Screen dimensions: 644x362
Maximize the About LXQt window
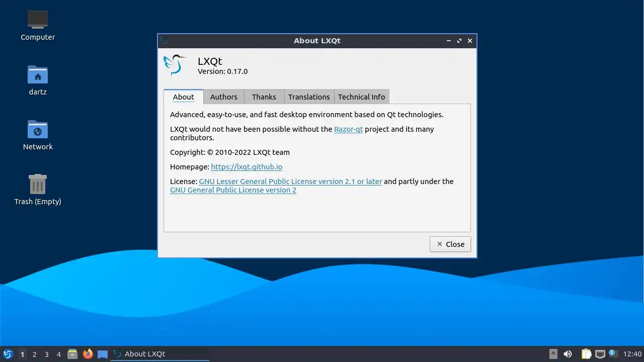[459, 41]
